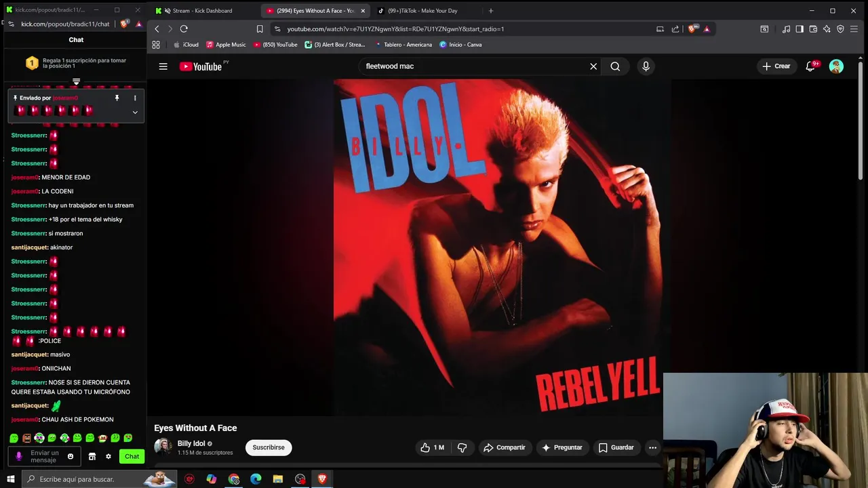Image resolution: width=868 pixels, height=488 pixels.
Task: Send message with green Chat button
Action: pos(132,456)
